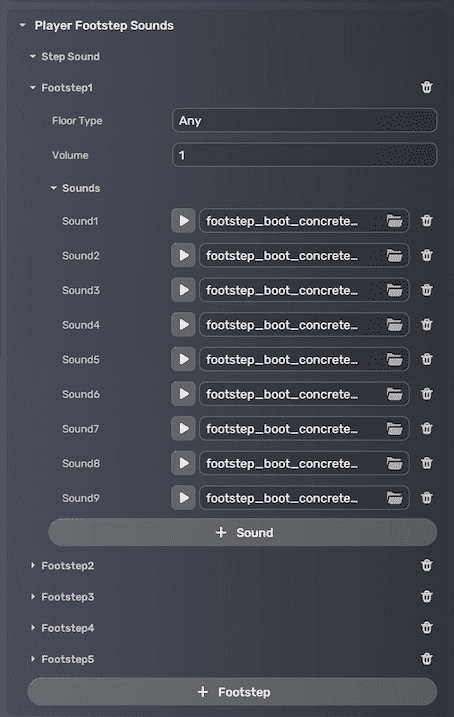The image size is (454, 717).
Task: Open the folder browser for Sound5
Action: 395,359
